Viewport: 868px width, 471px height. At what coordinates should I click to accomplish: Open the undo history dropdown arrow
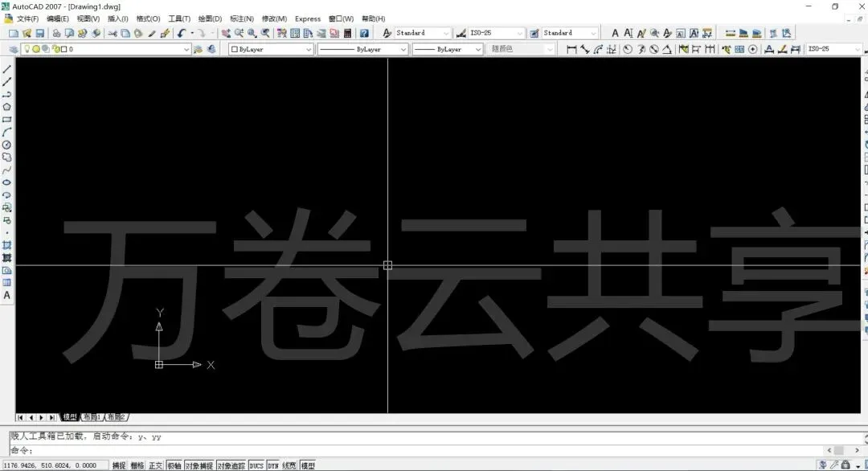192,33
